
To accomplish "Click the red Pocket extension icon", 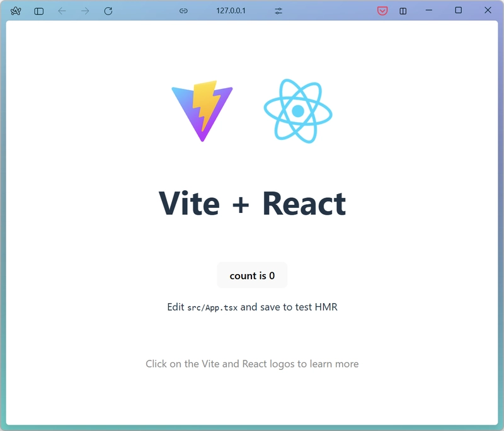I will [x=382, y=11].
